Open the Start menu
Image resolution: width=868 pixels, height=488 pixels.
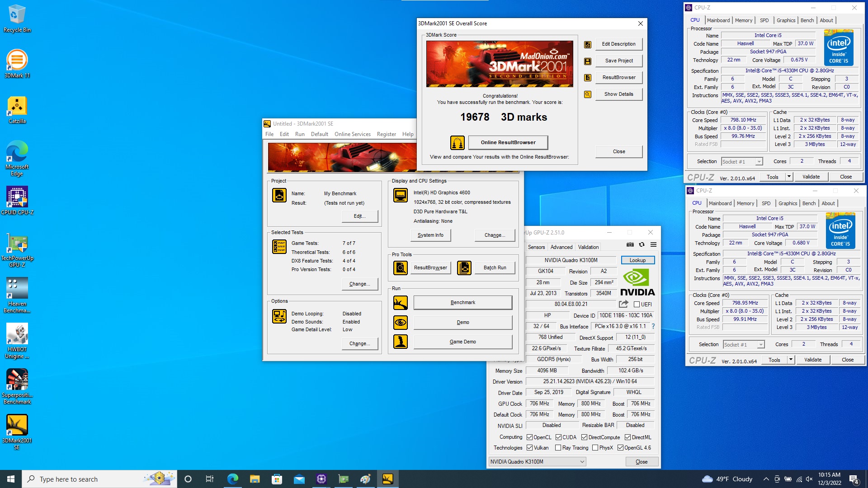pos(11,479)
